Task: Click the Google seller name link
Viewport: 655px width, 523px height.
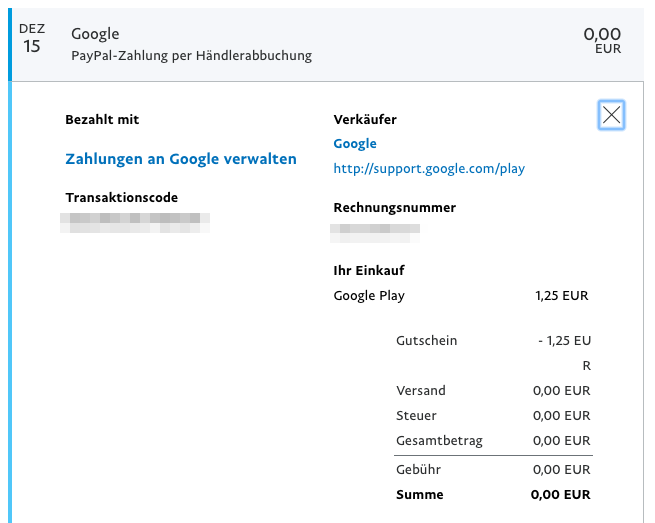Action: pyautogui.click(x=355, y=144)
